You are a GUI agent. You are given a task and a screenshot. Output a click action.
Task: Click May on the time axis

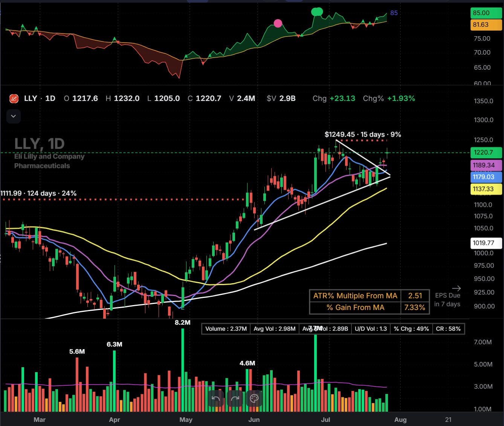tap(186, 420)
